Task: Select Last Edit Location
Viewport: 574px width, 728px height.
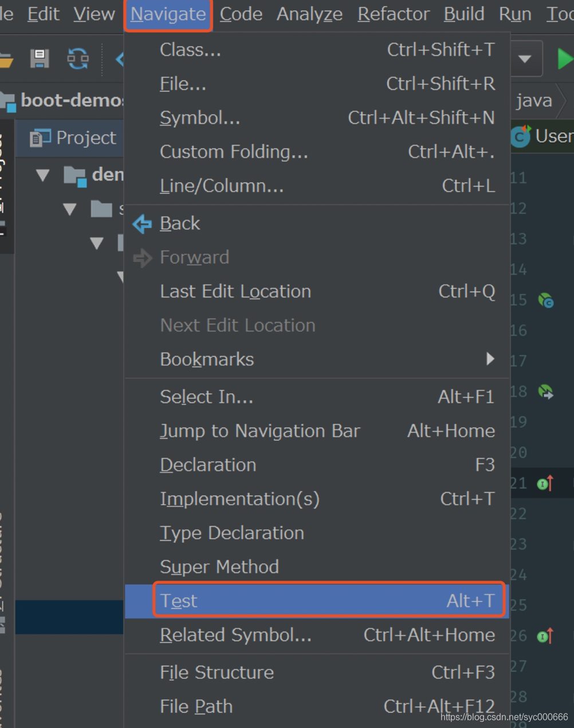Action: point(317,291)
